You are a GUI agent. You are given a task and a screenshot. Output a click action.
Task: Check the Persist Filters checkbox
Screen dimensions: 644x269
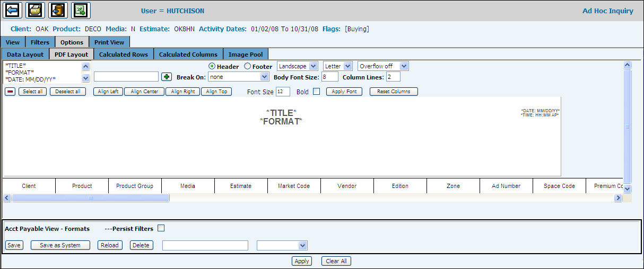click(x=161, y=228)
